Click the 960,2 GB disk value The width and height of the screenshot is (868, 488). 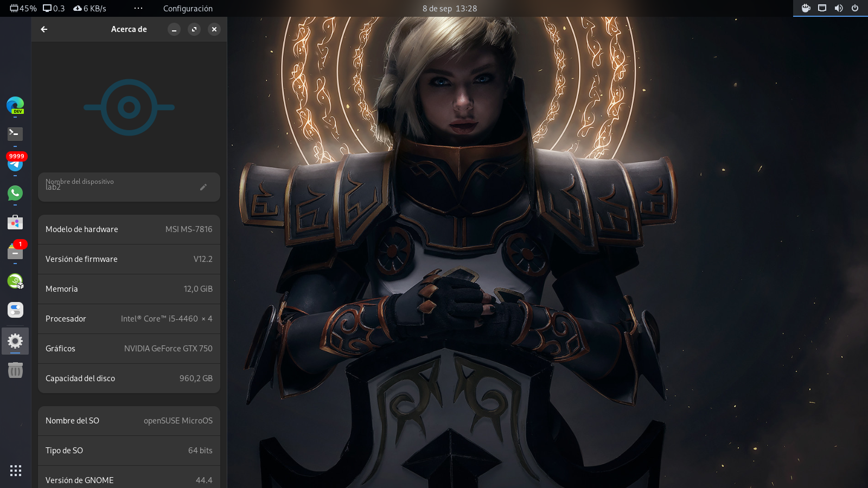pyautogui.click(x=196, y=378)
